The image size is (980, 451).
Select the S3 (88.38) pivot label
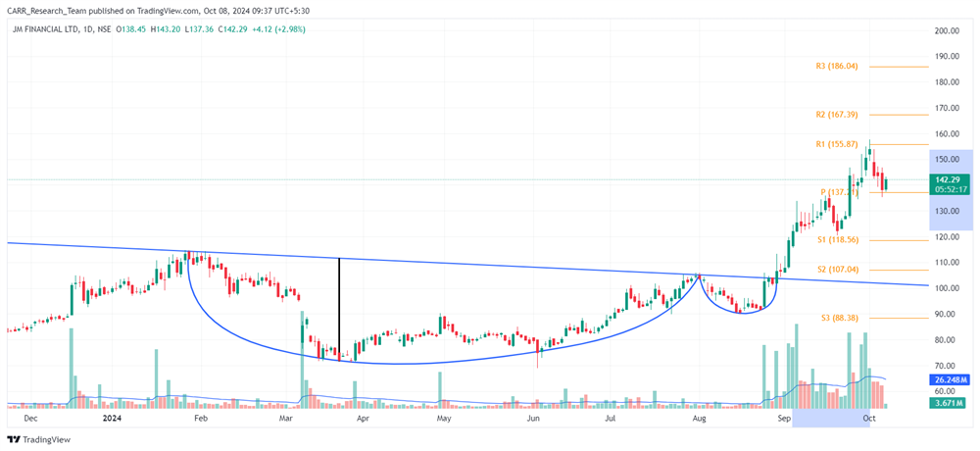(839, 318)
